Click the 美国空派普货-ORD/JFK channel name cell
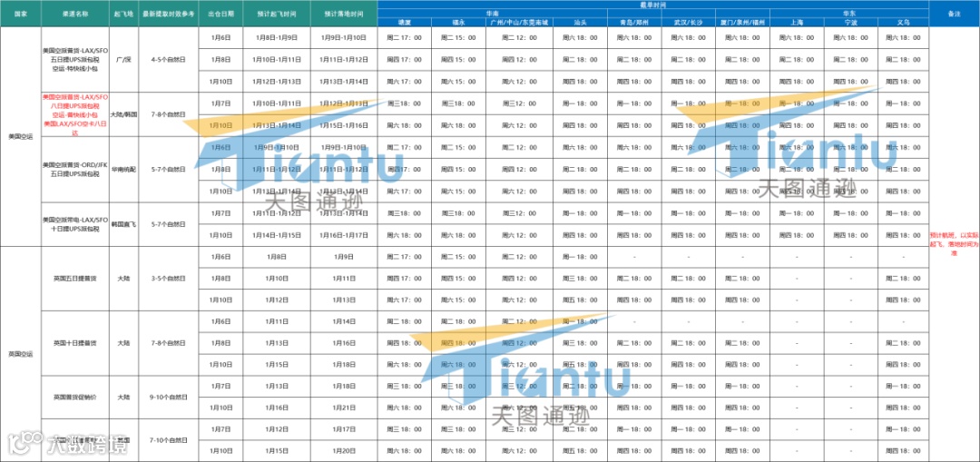The image size is (980, 462). click(73, 169)
